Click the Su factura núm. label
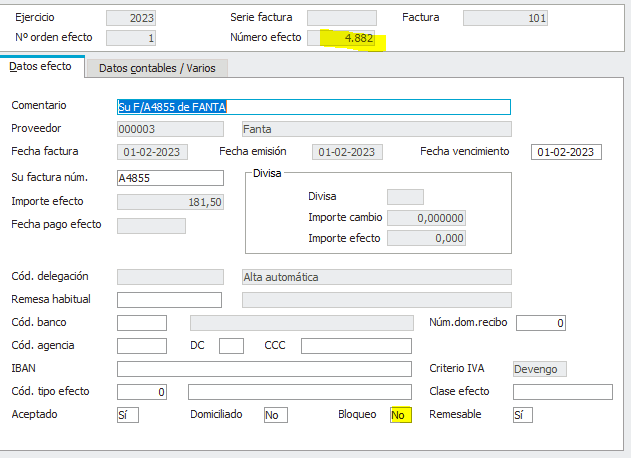The image size is (631, 458). coord(49,177)
